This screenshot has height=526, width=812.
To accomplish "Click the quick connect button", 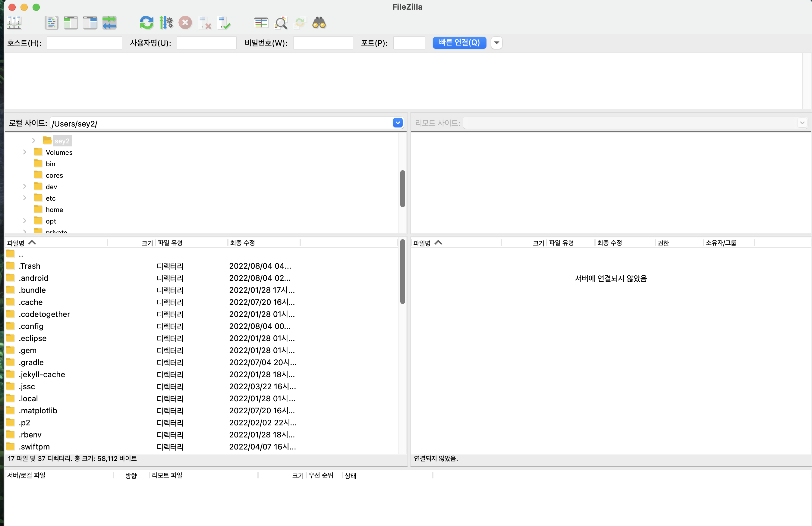I will [x=459, y=43].
